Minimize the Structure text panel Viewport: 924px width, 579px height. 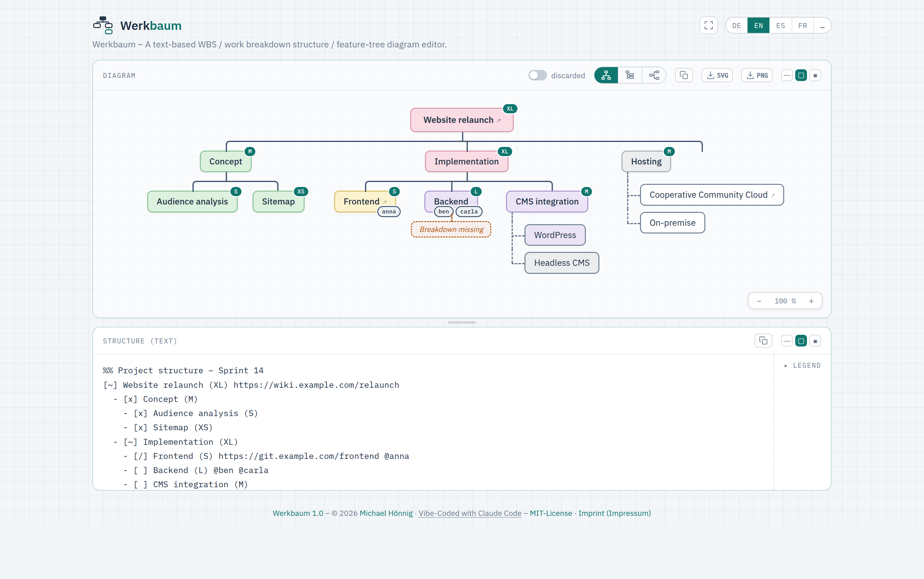787,341
